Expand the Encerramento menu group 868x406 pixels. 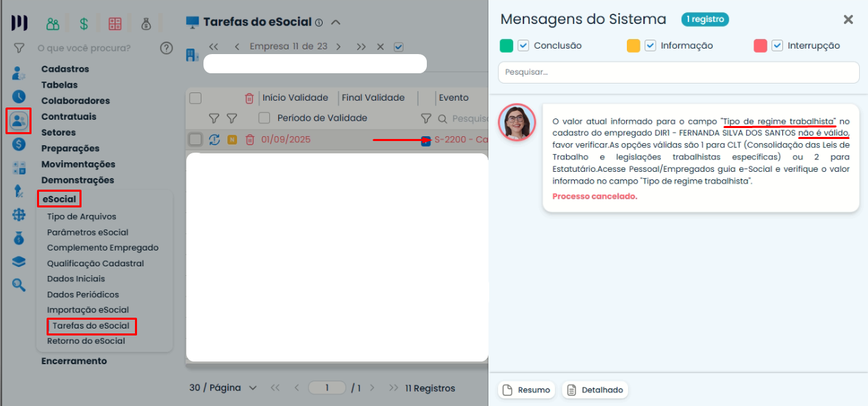(74, 361)
